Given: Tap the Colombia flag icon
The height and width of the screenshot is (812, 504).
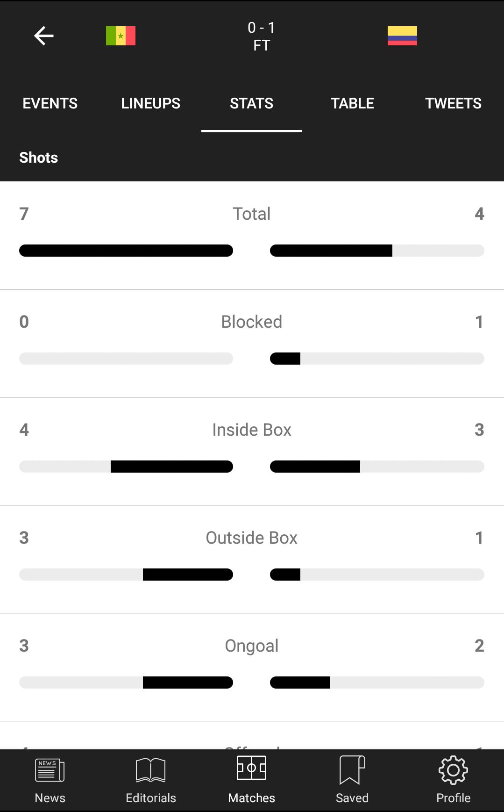Looking at the screenshot, I should coord(402,36).
